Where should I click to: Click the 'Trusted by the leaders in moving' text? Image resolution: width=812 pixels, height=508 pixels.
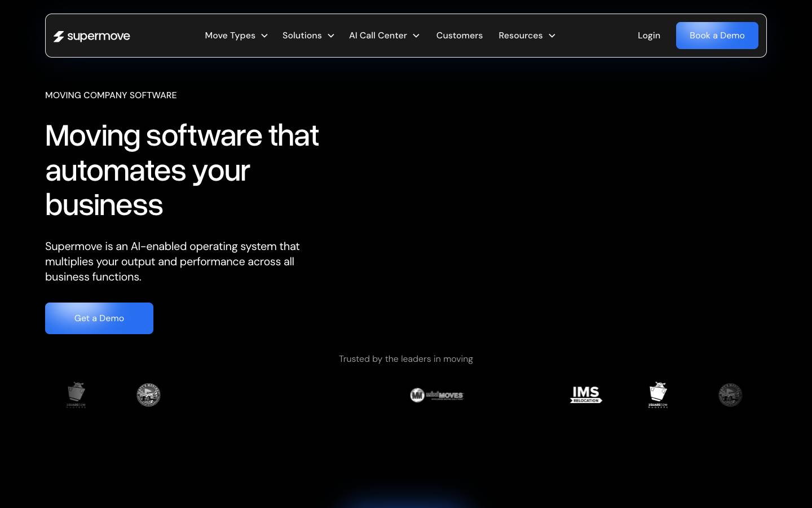(x=406, y=359)
